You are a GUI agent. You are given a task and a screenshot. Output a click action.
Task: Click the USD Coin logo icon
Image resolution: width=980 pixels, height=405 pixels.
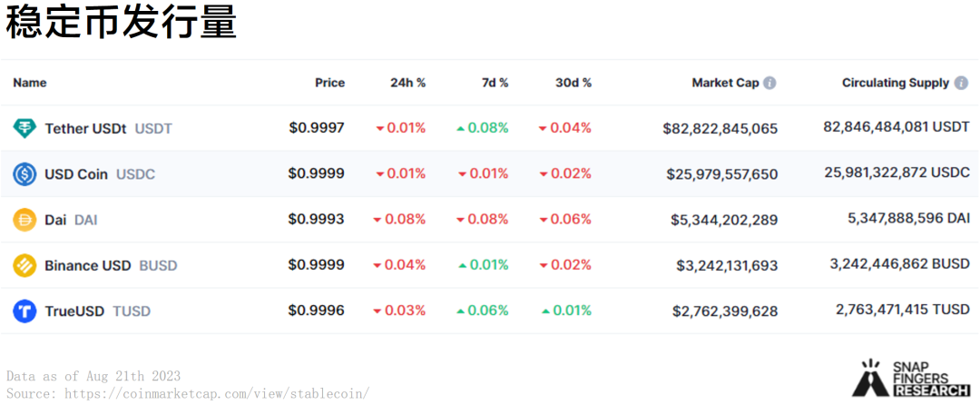[x=25, y=173]
